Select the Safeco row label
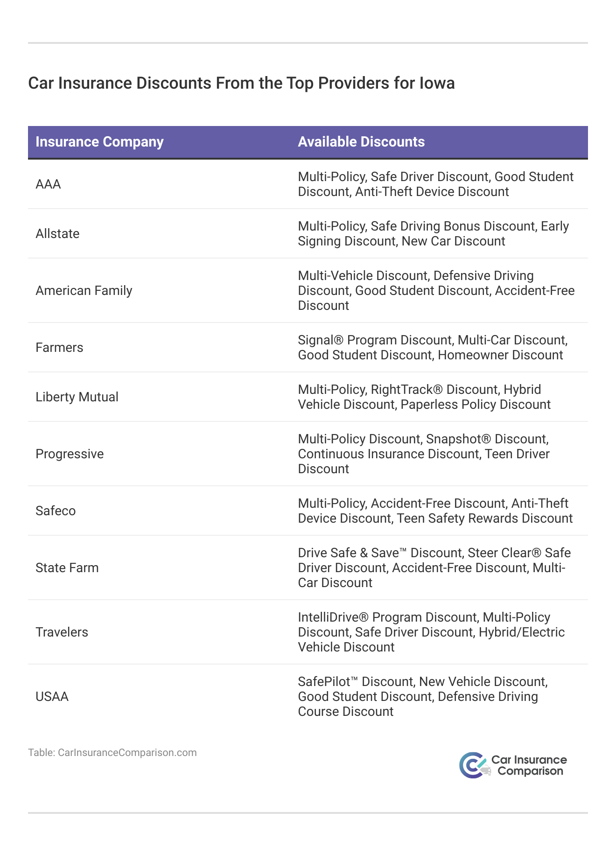This screenshot has width=616, height=854. tap(56, 511)
